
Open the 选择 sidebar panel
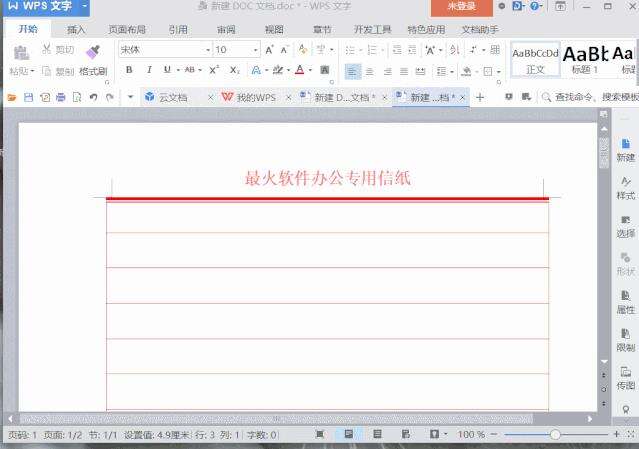tap(626, 227)
